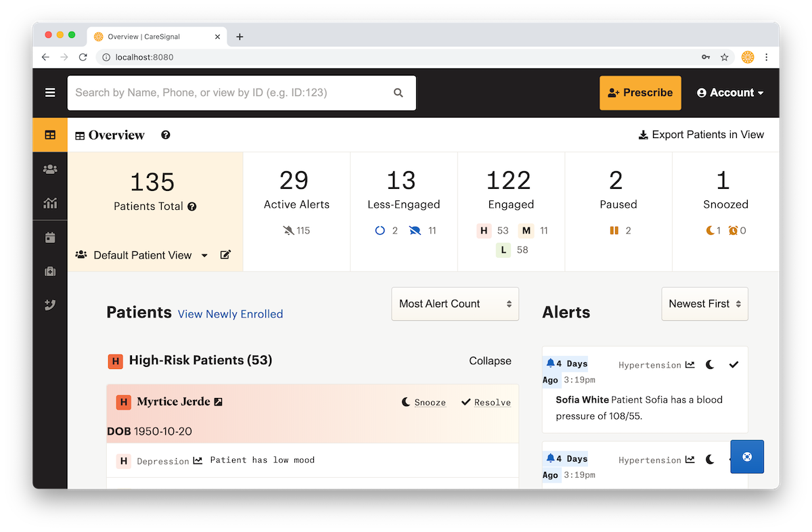The image size is (812, 532).
Task: Select the 13 Less-Engaged card
Action: coord(404,212)
